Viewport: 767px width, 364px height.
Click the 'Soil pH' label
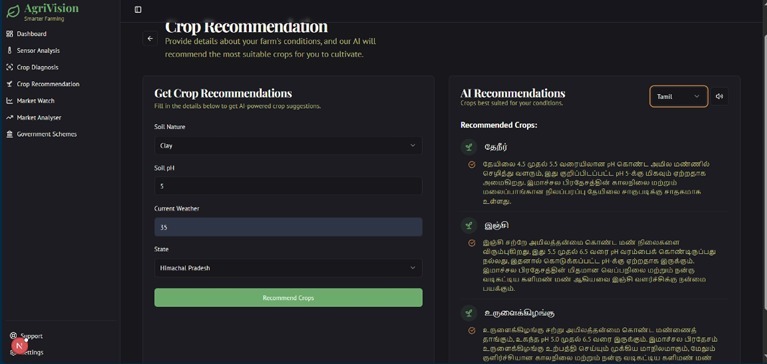[x=164, y=168]
